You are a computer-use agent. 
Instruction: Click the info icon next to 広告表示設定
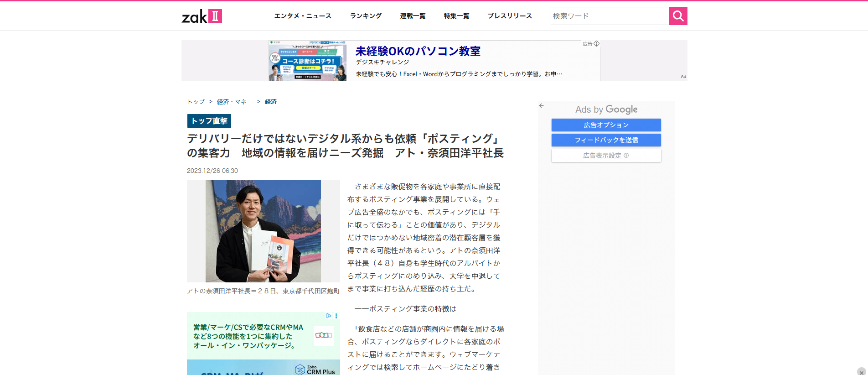(x=626, y=156)
